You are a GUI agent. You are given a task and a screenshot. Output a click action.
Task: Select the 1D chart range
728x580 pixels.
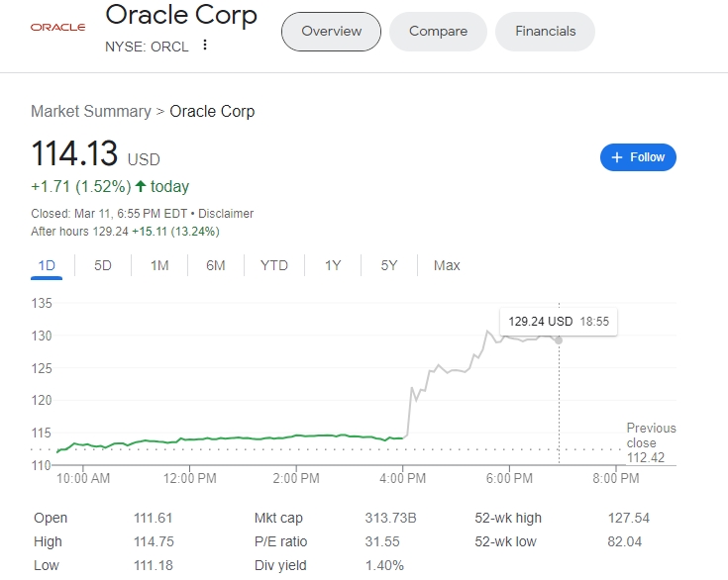[x=47, y=265]
